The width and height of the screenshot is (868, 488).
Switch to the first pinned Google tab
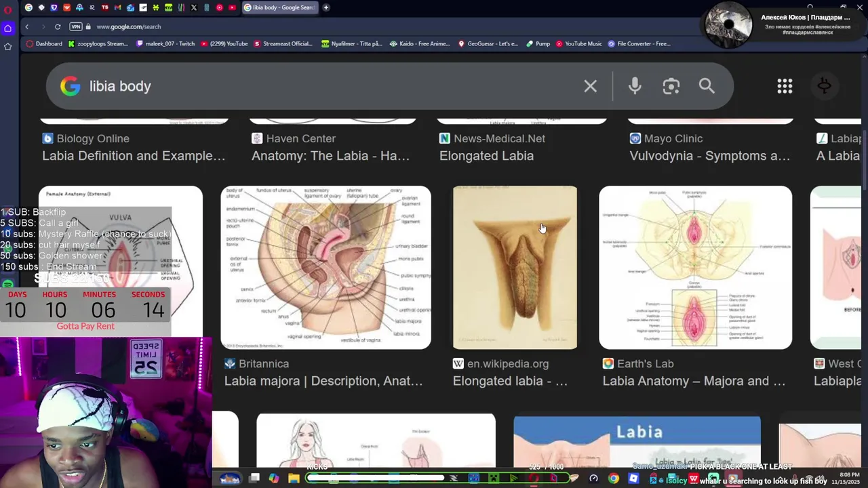[x=28, y=7]
